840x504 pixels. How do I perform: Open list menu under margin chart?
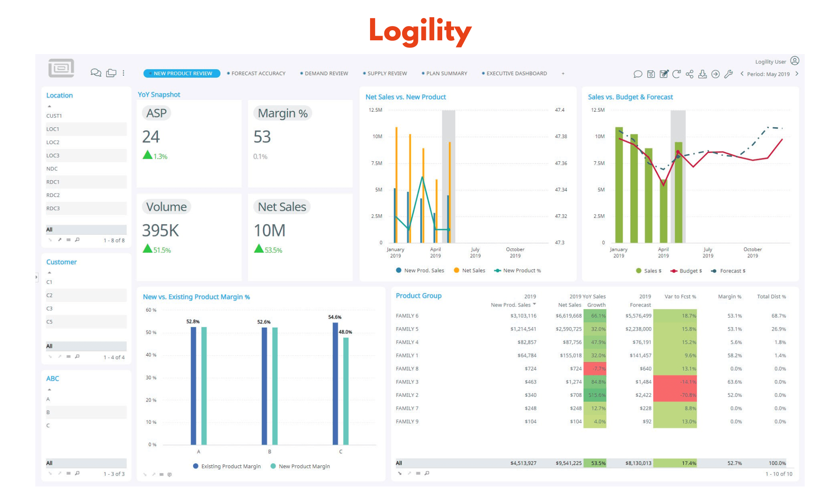click(x=162, y=475)
